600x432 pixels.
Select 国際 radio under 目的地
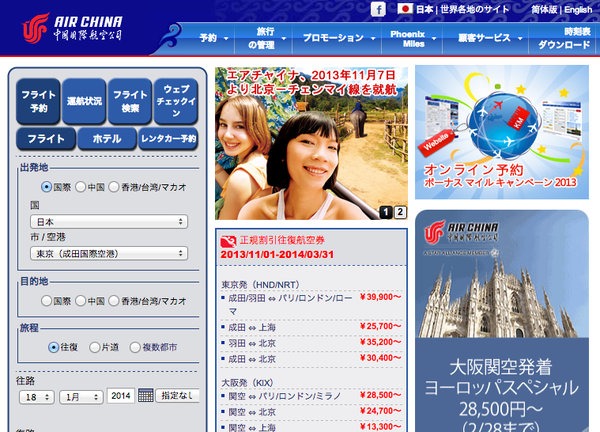tap(46, 301)
